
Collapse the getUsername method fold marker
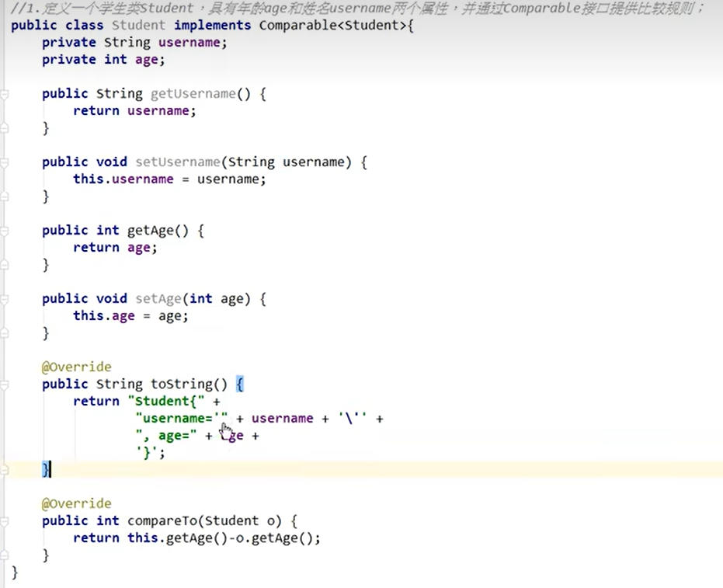(x=4, y=94)
